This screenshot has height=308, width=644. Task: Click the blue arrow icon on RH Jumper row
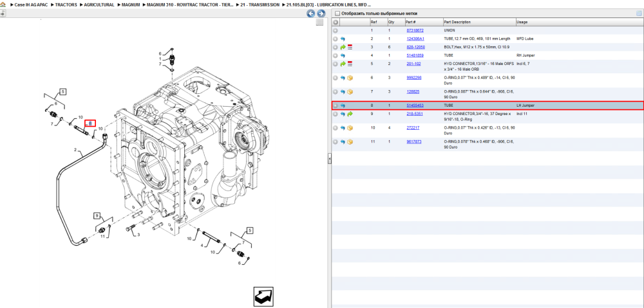343,55
